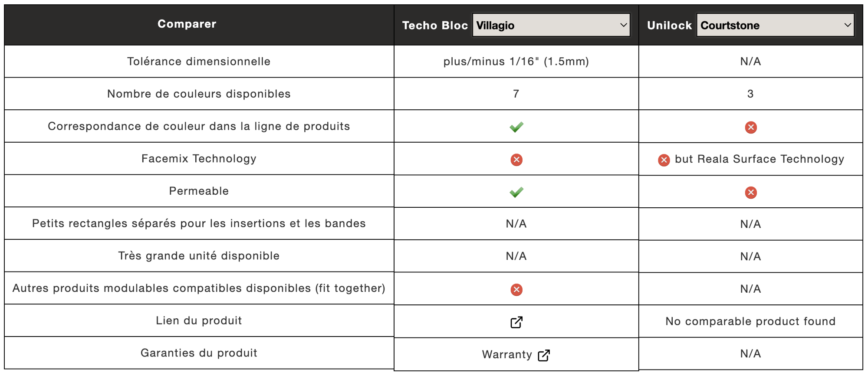The height and width of the screenshot is (376, 868).
Task: Open the Techo Bloc Villagio product dropdown
Action: (551, 25)
